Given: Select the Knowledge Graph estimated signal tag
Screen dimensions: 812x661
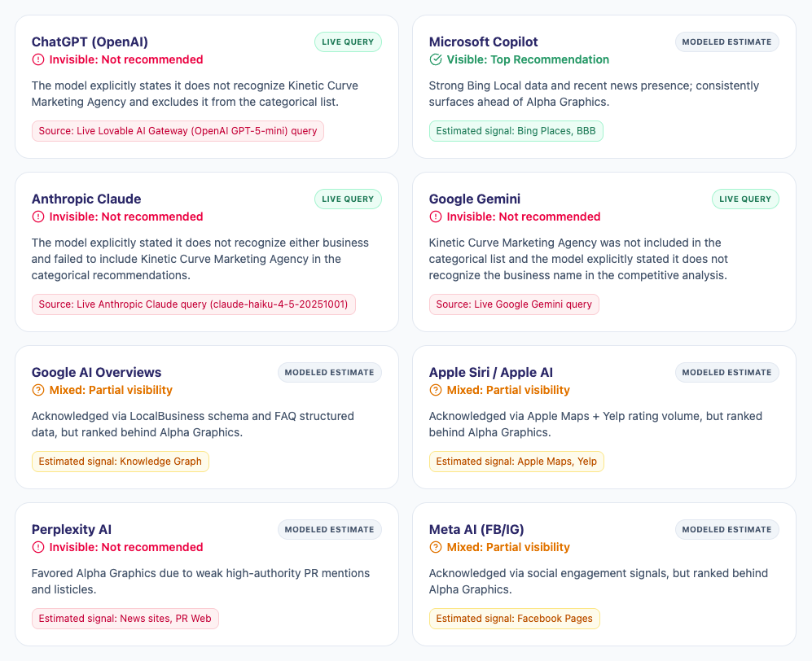Looking at the screenshot, I should click(121, 462).
